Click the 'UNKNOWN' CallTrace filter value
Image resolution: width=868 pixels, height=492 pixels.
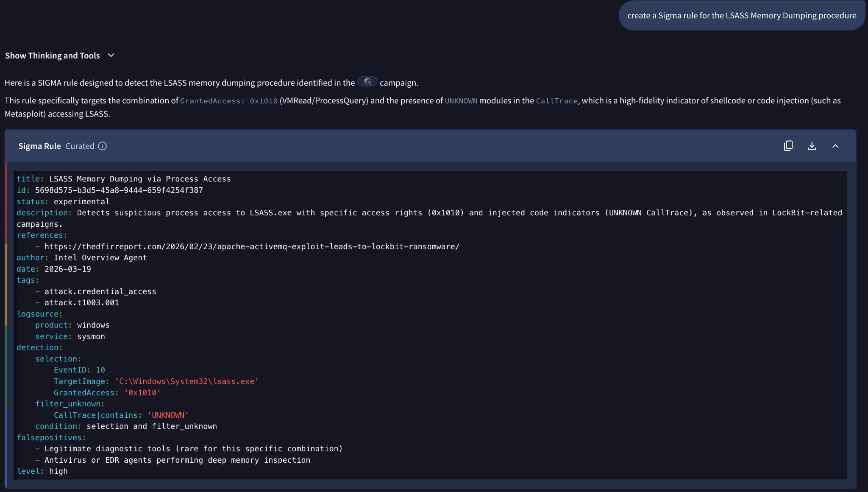(x=168, y=415)
